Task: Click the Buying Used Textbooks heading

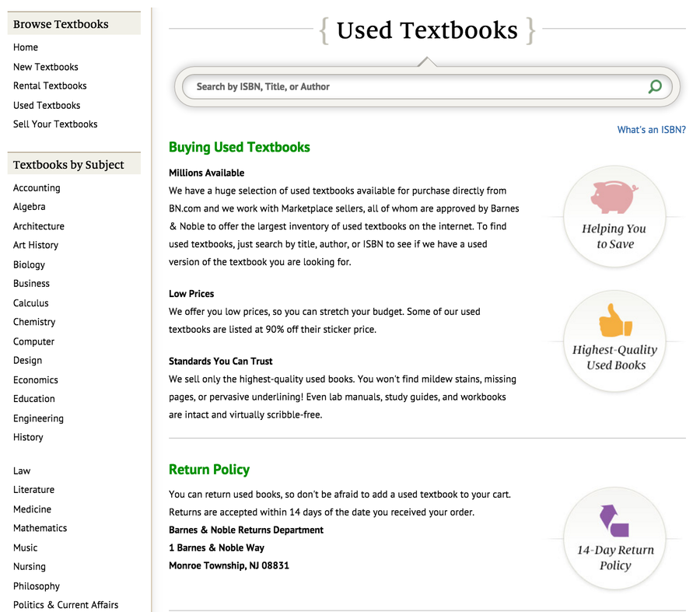Action: point(240,147)
